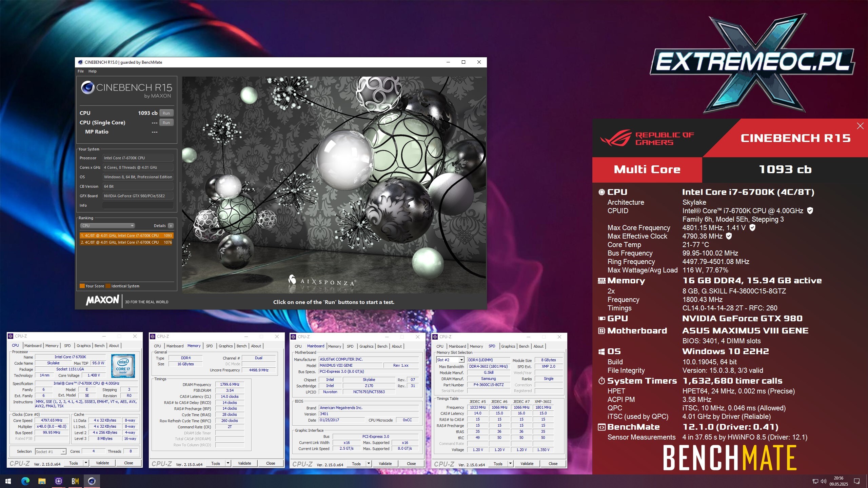The width and height of the screenshot is (868, 488).
Task: Click the Cinebench taskbar icon
Action: (92, 481)
